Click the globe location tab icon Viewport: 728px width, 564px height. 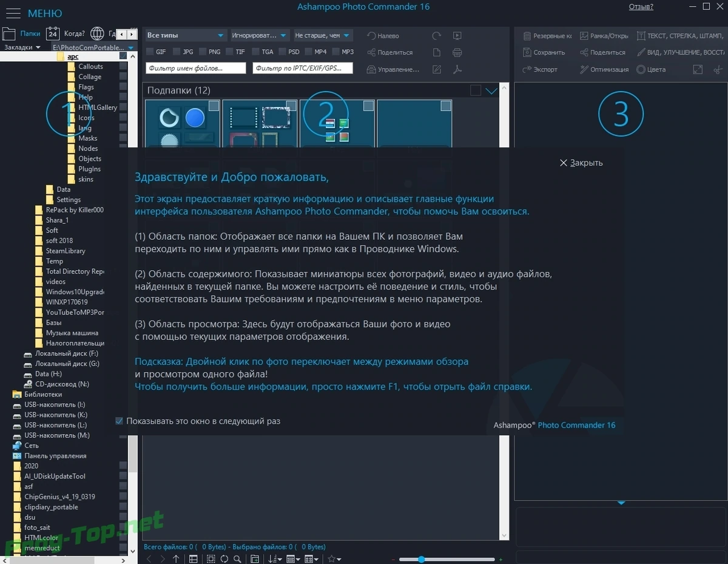[x=97, y=33]
